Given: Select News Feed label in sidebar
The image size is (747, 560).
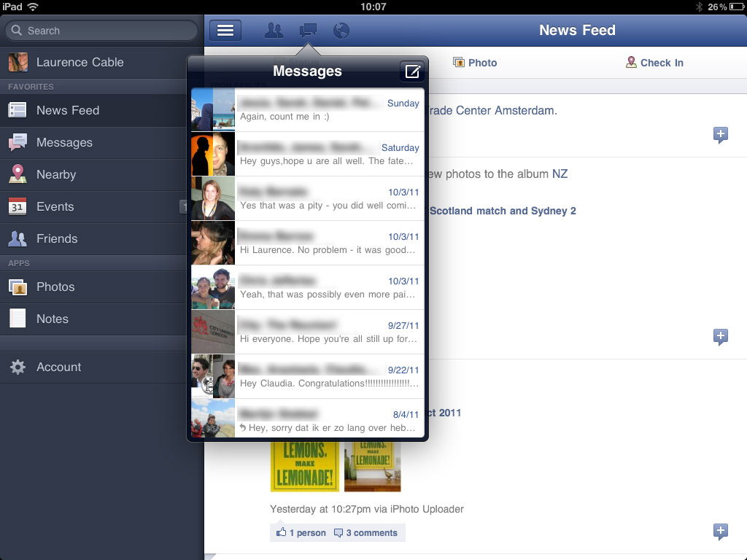Looking at the screenshot, I should pyautogui.click(x=68, y=110).
